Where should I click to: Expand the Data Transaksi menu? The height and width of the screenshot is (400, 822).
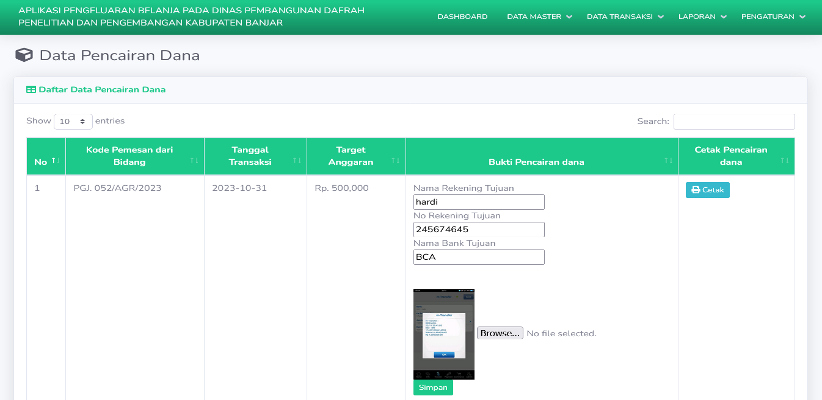(x=625, y=17)
